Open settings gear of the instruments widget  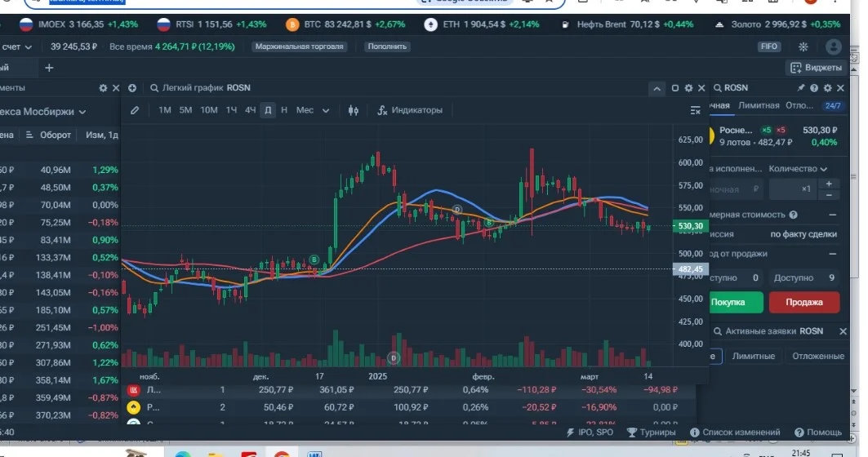click(x=103, y=88)
